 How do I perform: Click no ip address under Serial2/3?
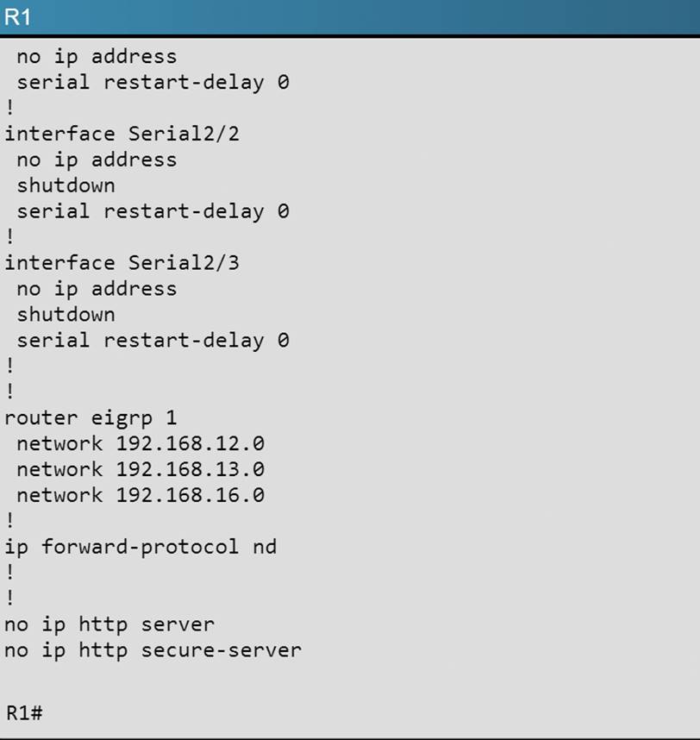pos(97,289)
